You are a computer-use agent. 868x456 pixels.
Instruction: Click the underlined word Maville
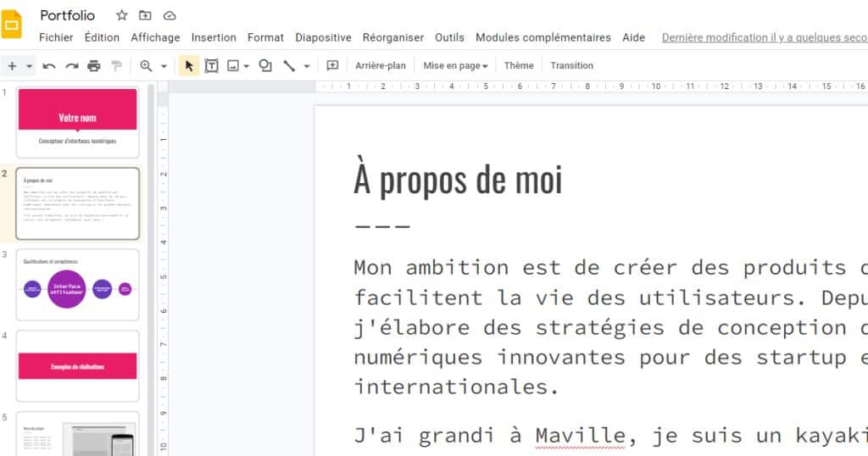coord(580,436)
